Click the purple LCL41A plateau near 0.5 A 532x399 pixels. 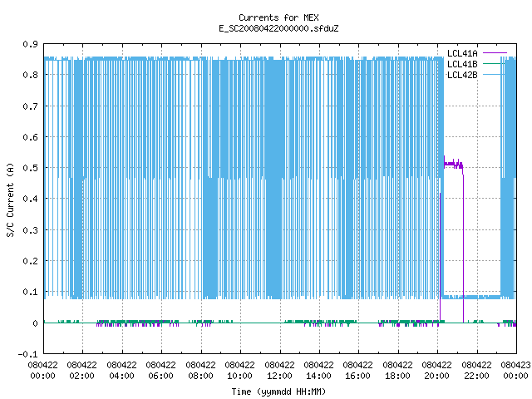coord(453,165)
